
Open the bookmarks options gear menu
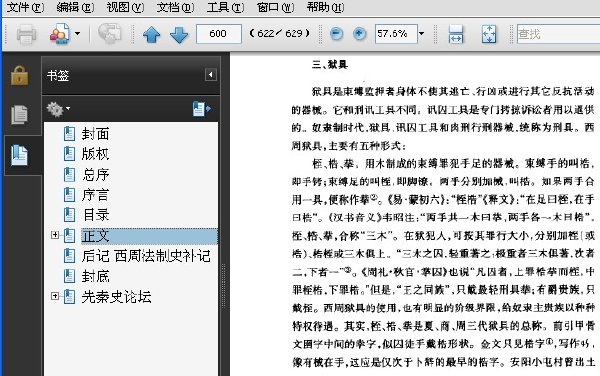coord(58,109)
